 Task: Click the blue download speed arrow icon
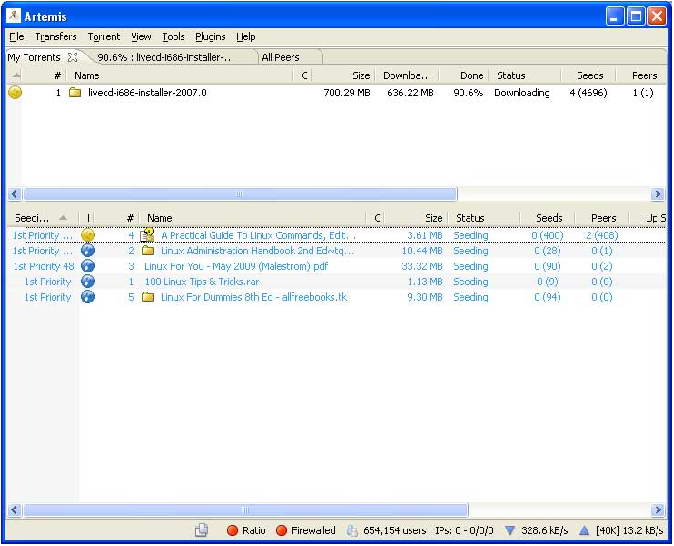(510, 531)
